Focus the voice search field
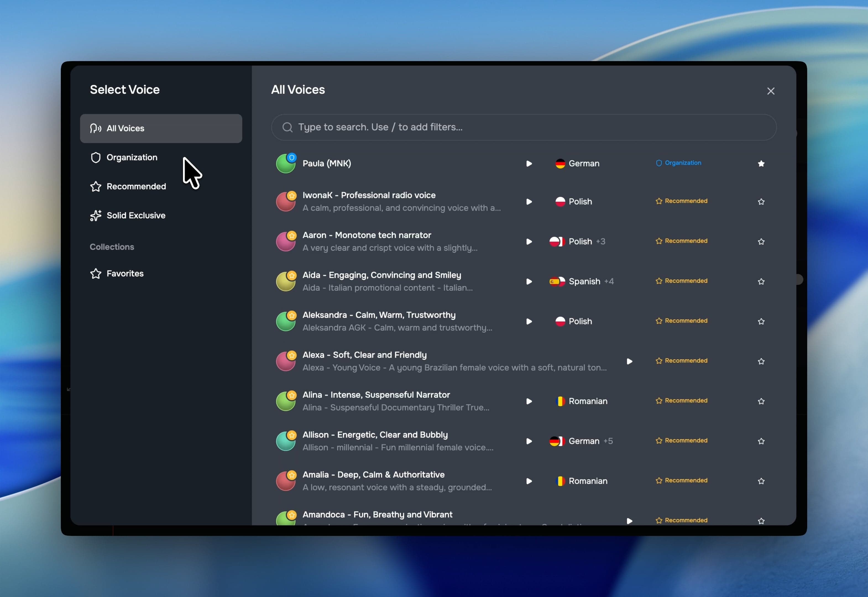 pyautogui.click(x=524, y=127)
